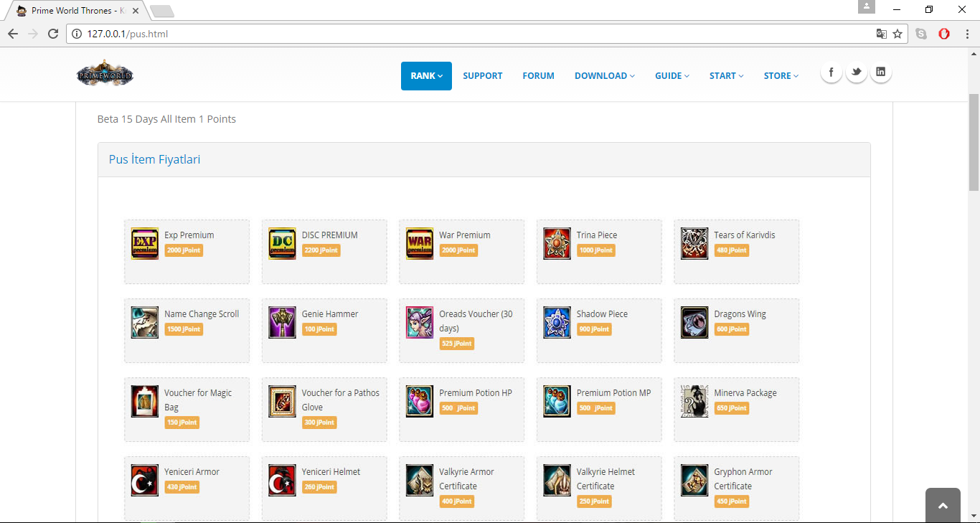Screen dimensions: 980x523
Task: Click the Premium Potion HP icon
Action: 420,401
